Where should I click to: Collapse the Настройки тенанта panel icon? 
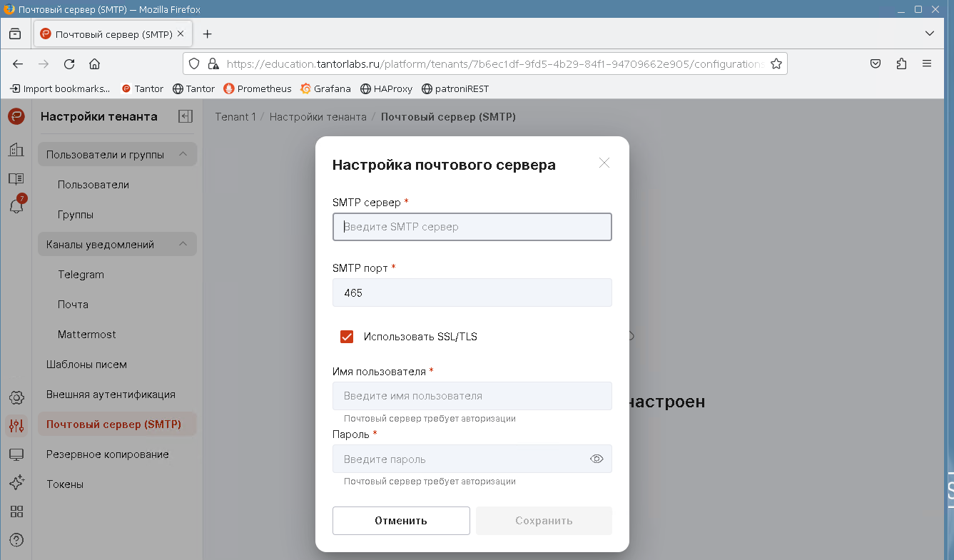(186, 116)
